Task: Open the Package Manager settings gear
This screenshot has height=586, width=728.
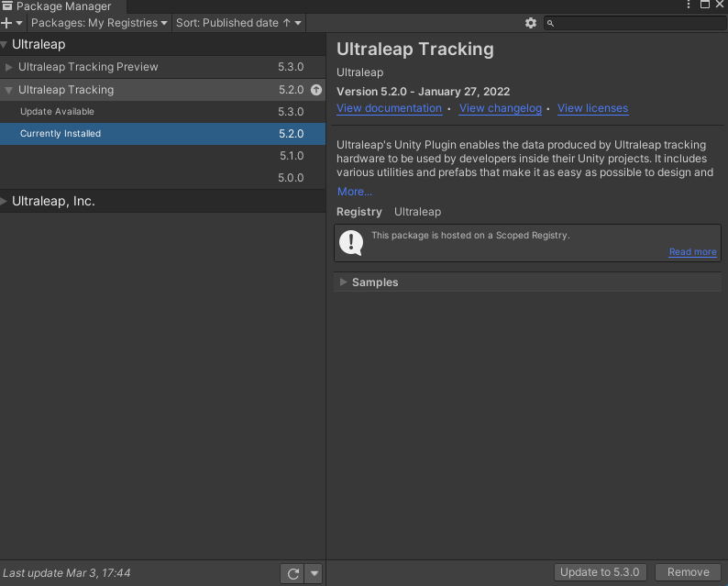Action: click(530, 23)
